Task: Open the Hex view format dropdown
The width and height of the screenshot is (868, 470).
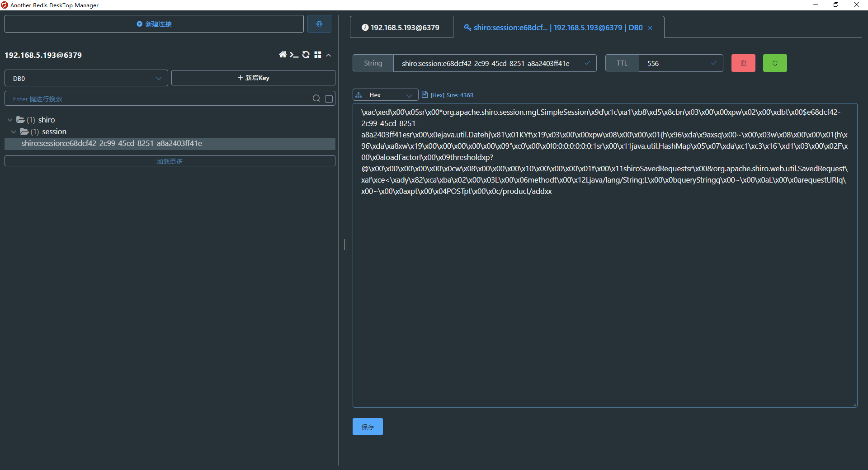Action: [x=385, y=94]
